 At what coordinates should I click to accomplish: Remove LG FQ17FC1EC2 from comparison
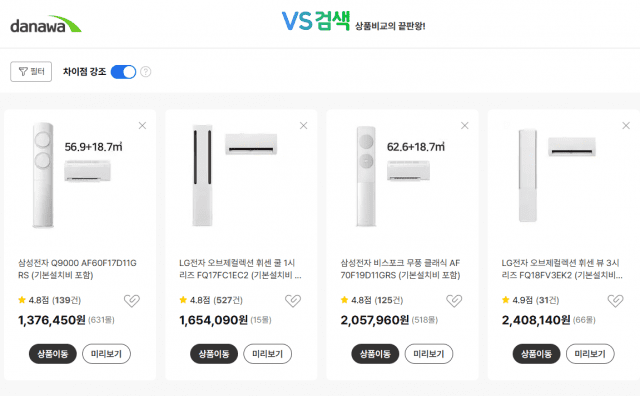303,125
